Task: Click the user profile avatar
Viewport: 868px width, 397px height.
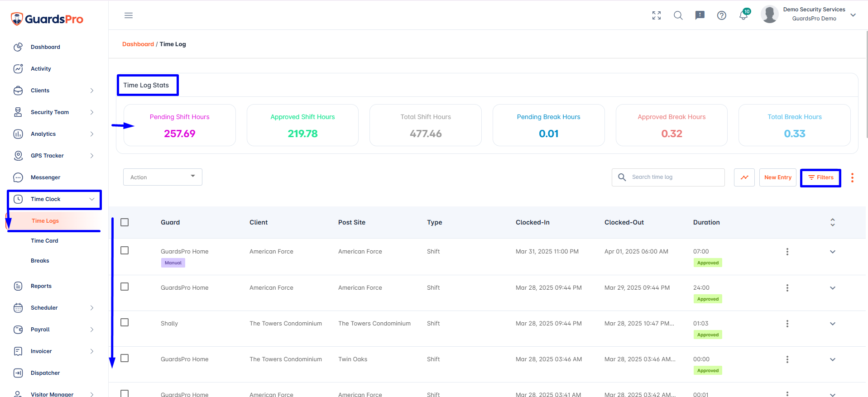Action: 770,14
